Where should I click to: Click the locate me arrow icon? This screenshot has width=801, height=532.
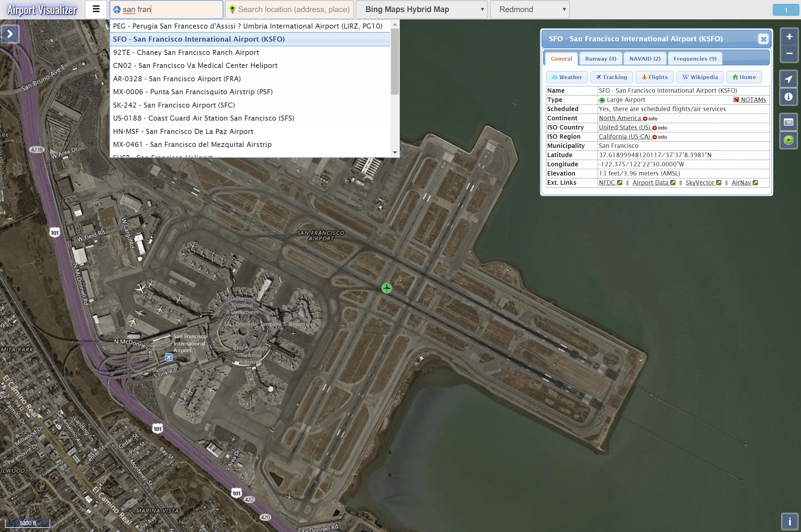coord(788,79)
